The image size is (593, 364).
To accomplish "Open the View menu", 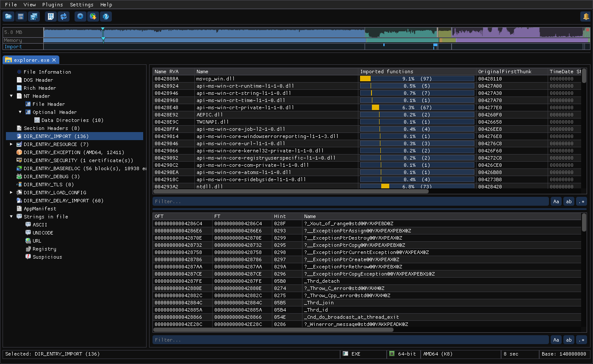I will 30,5.
